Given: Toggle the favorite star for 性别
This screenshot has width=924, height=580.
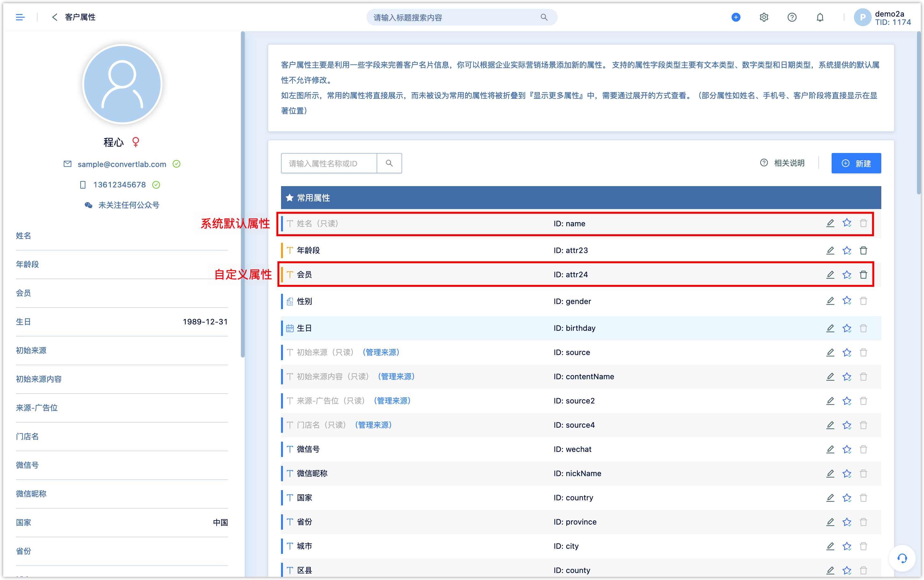Looking at the screenshot, I should tap(847, 301).
